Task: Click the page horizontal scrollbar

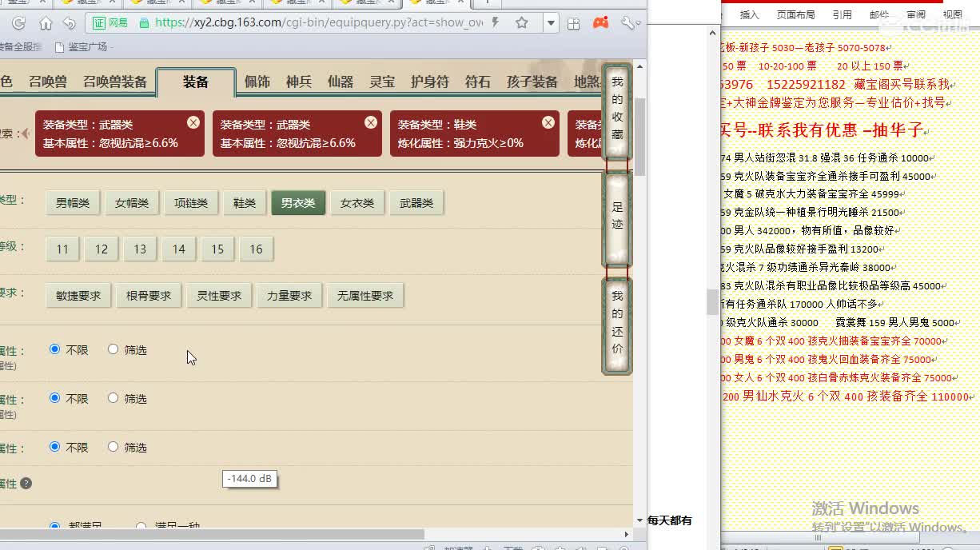Action: click(x=212, y=533)
